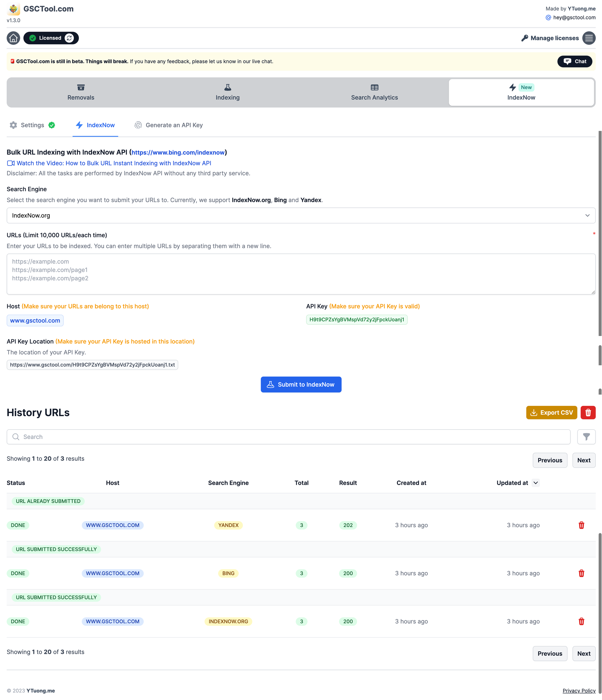
Task: Click the wrench Manage licenses icon
Action: [x=523, y=38]
